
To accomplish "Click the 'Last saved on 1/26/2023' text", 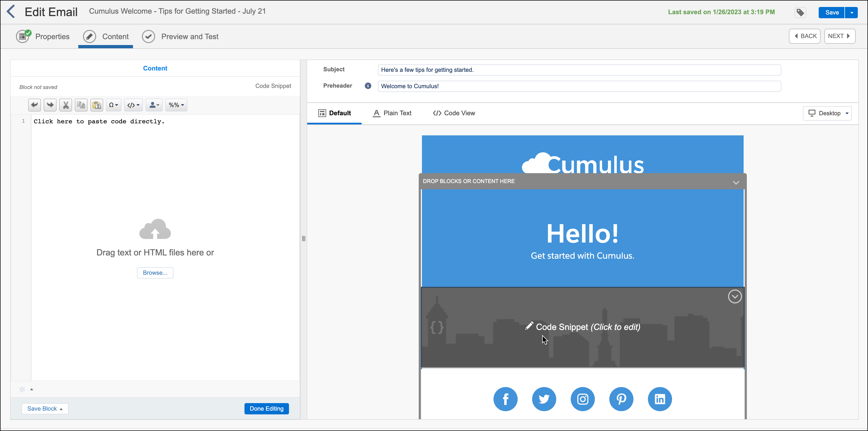I will pyautogui.click(x=721, y=12).
